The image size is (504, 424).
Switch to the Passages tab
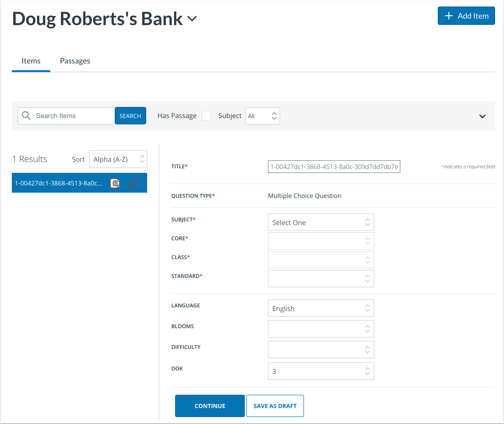click(75, 61)
